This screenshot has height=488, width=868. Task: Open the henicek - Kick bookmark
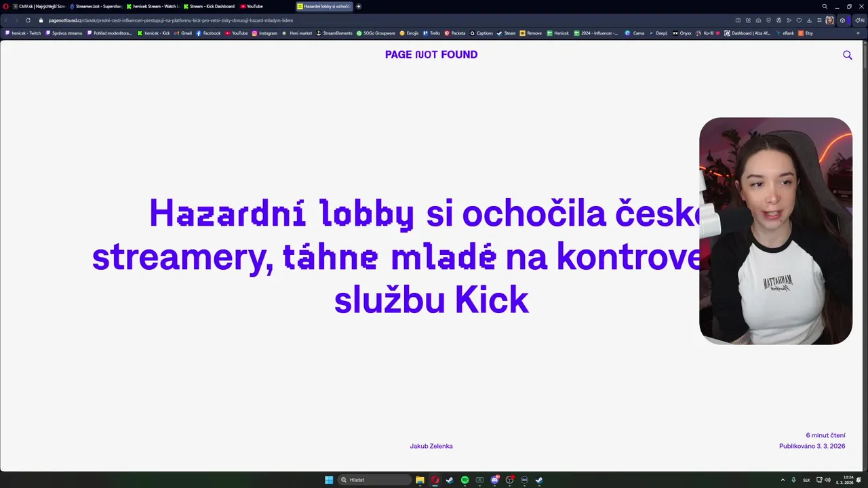(154, 33)
